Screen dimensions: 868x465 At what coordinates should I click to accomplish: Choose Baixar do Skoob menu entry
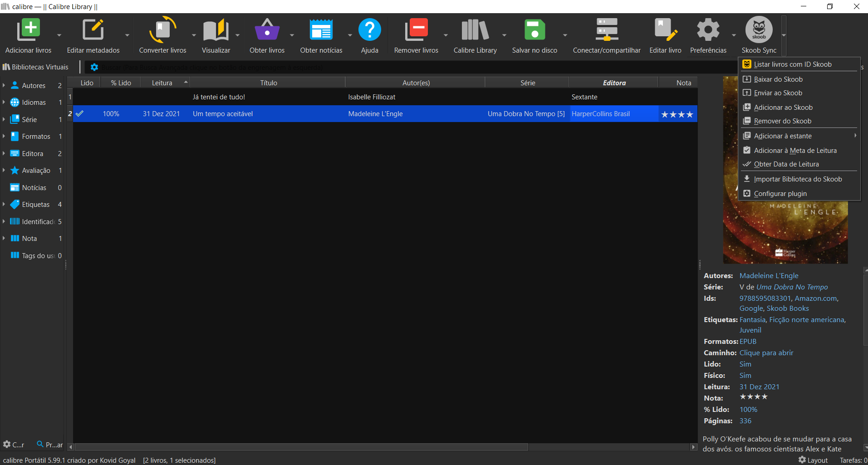799,79
